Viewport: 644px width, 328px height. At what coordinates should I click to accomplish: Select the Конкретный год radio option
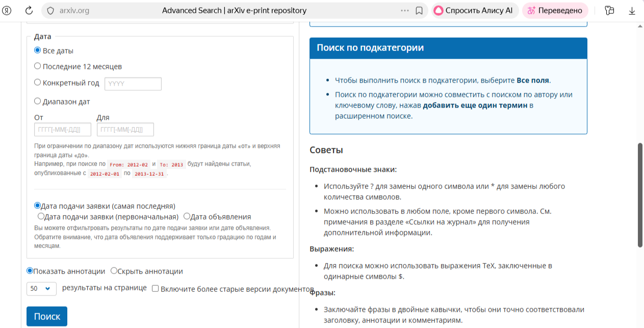tap(37, 81)
